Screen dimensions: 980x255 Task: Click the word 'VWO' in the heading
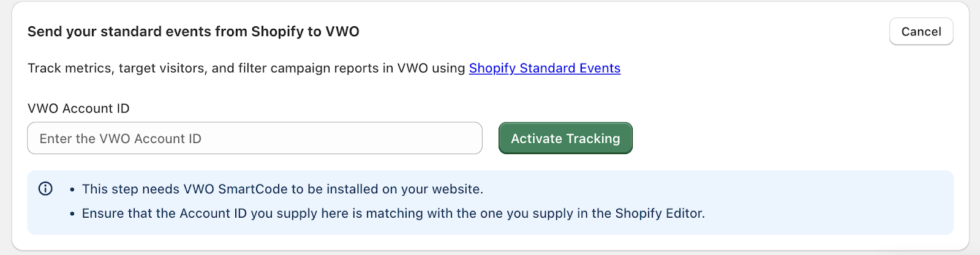tap(342, 32)
